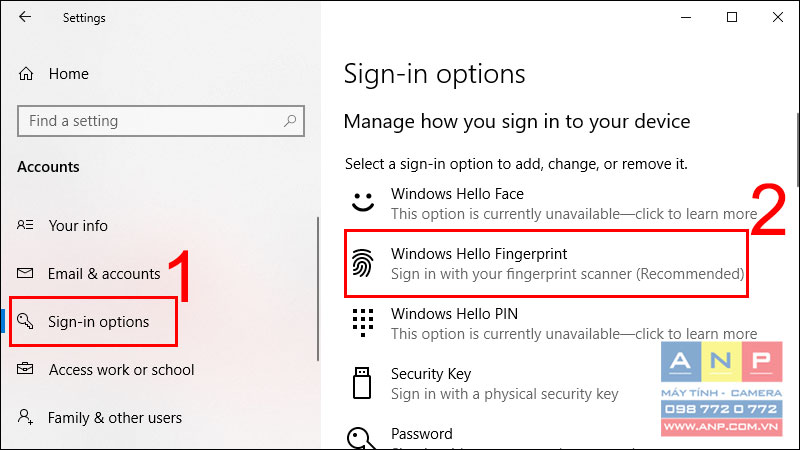Click the Sign-in options key icon
Image resolution: width=800 pixels, height=450 pixels.
[x=25, y=321]
